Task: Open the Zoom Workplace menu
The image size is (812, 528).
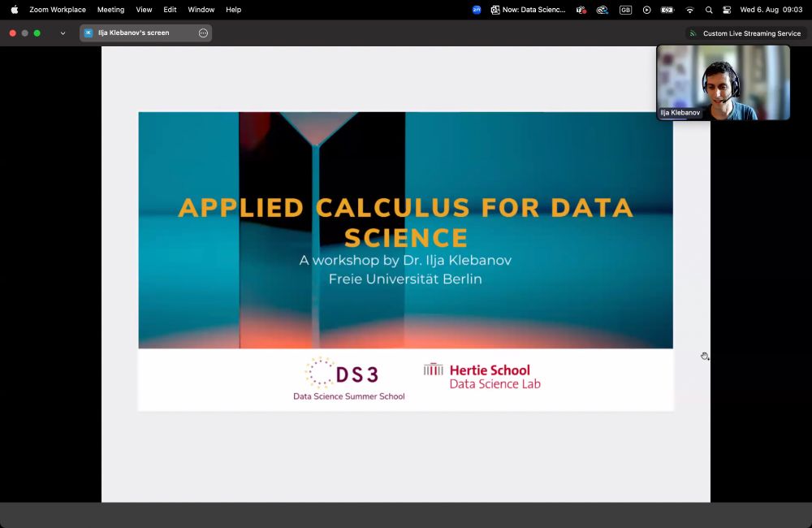Action: (x=58, y=9)
